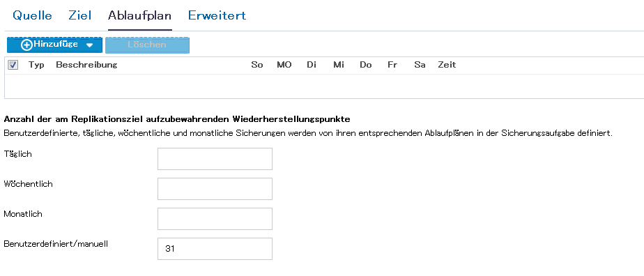The width and height of the screenshot is (644, 276).
Task: Click the Fr column header
Action: [x=392, y=65]
